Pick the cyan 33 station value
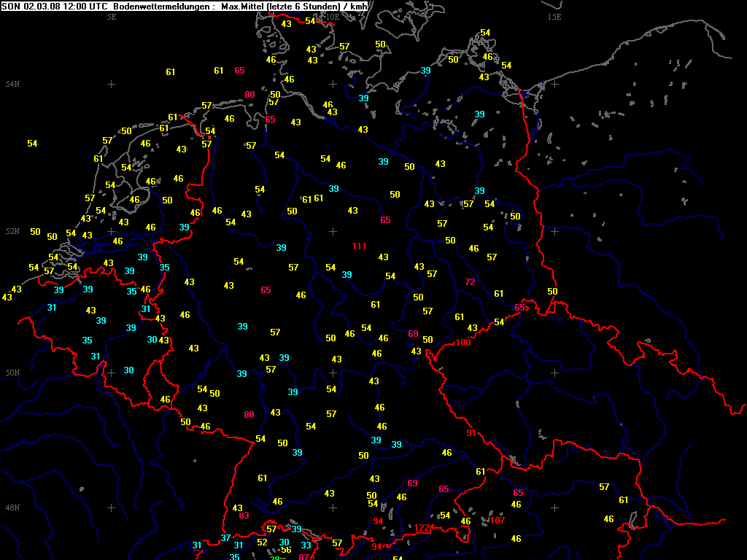 (x=306, y=545)
